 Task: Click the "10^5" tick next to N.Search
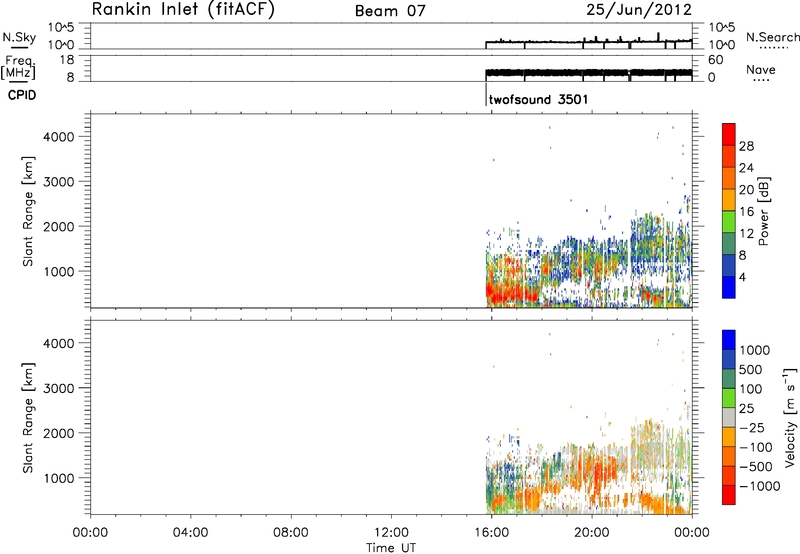click(721, 28)
